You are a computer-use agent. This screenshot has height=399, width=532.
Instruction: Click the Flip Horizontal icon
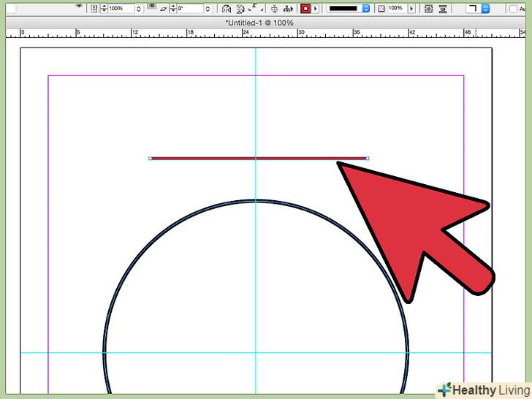click(x=227, y=9)
